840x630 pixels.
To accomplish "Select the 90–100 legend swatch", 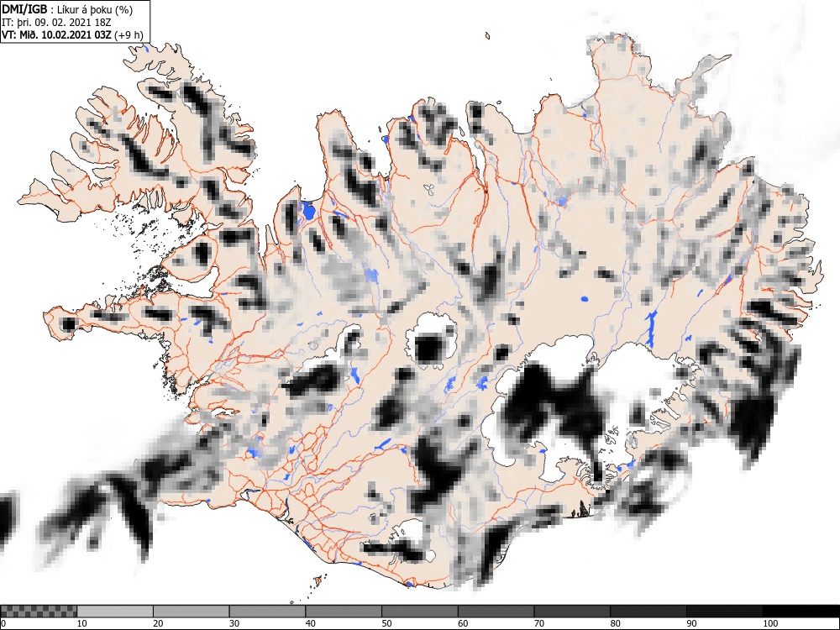I will click(724, 612).
